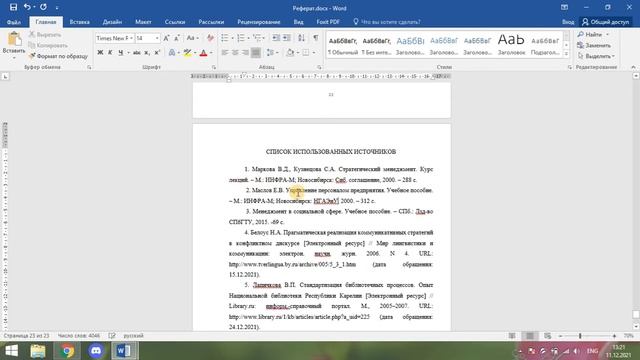Toggle strikethrough (abc) formatting

(137, 52)
